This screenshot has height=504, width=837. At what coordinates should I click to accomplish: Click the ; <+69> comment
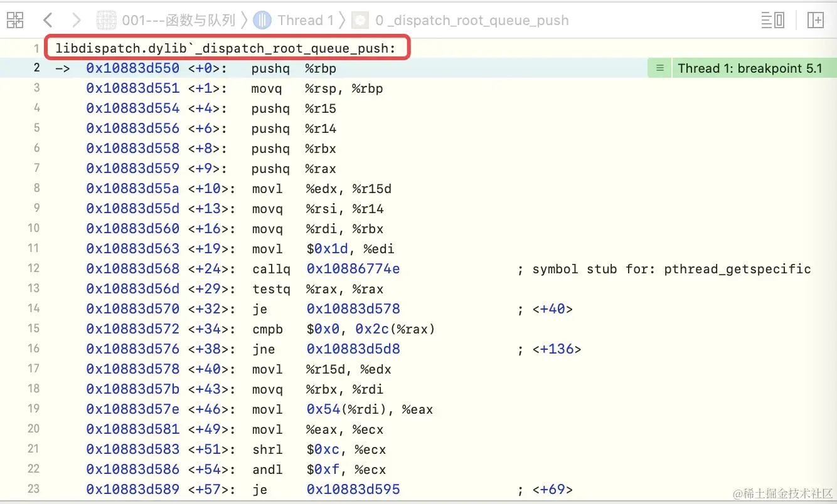pyautogui.click(x=545, y=490)
